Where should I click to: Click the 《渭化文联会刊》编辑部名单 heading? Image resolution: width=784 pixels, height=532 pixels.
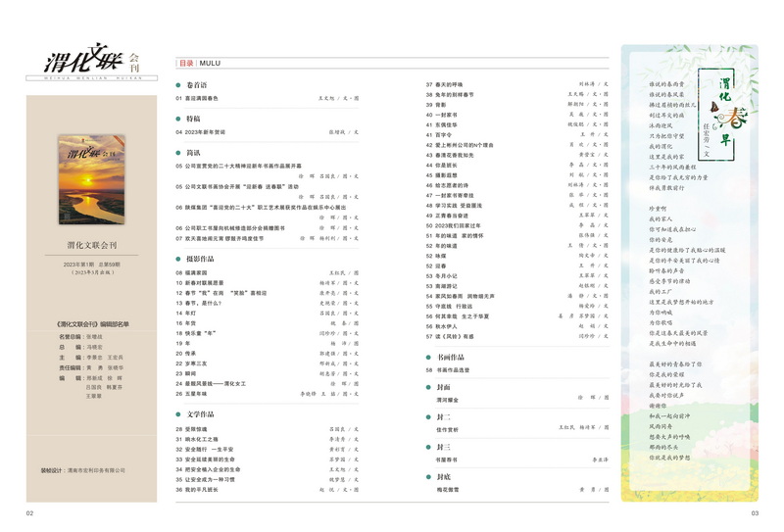(91, 323)
